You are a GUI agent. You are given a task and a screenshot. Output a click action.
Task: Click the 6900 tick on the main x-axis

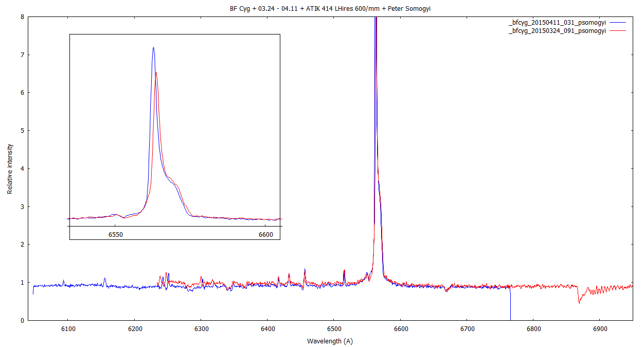point(600,328)
